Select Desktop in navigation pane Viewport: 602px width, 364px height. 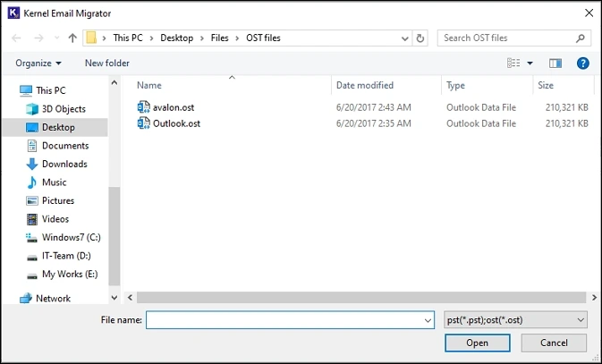pos(55,128)
